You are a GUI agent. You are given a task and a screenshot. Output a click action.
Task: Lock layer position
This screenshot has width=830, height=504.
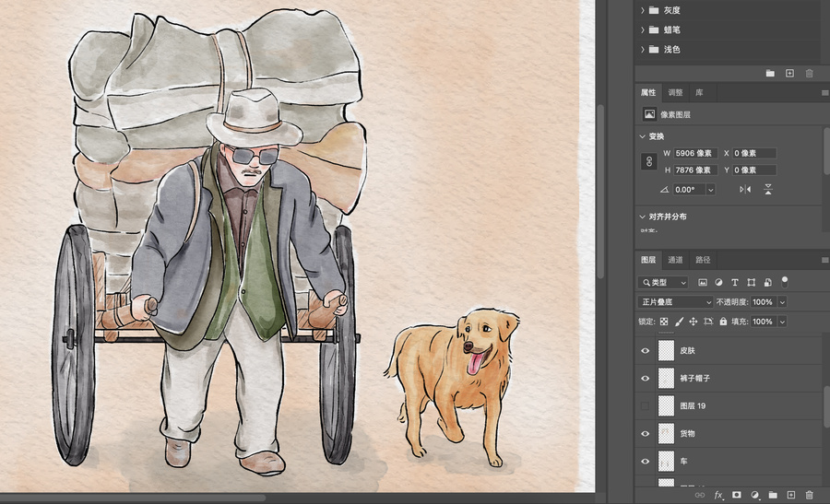[x=694, y=322]
